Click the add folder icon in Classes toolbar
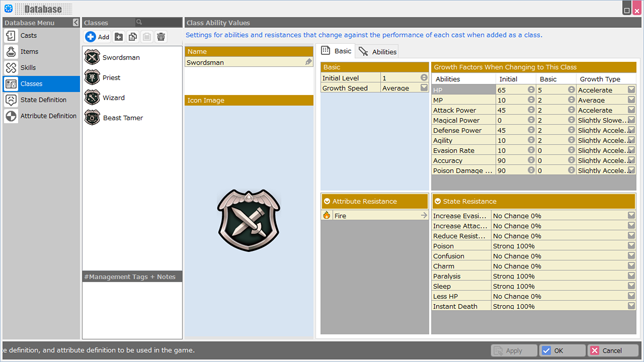The image size is (644, 362). pyautogui.click(x=119, y=37)
